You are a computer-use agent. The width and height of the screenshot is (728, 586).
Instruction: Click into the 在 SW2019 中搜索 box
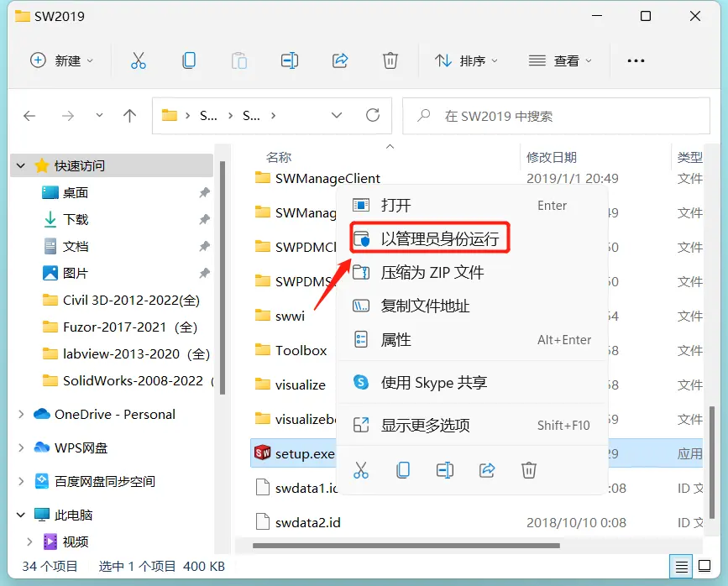[x=556, y=116]
